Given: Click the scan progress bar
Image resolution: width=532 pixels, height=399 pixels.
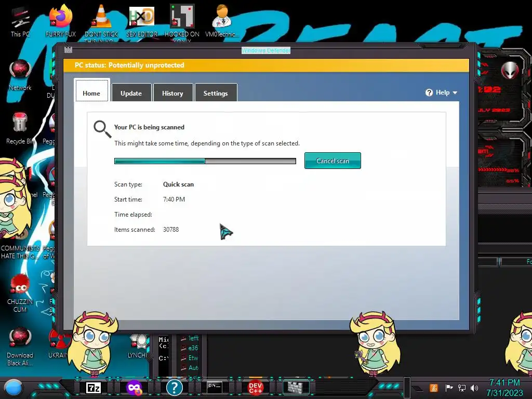Looking at the screenshot, I should 205,161.
